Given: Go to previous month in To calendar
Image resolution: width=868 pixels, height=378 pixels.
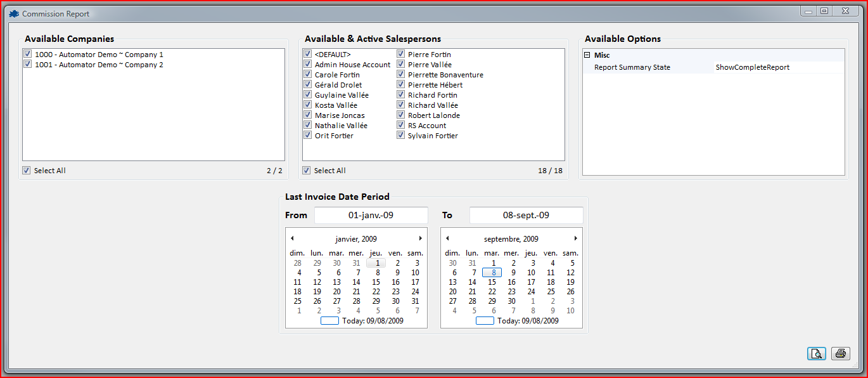Looking at the screenshot, I should point(447,238).
